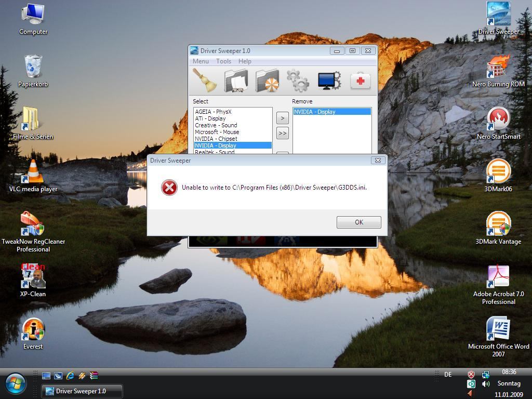Viewport: 532px width, 399px height.
Task: Click Driver Sweeper 1.0 taskbar button
Action: coord(82,391)
